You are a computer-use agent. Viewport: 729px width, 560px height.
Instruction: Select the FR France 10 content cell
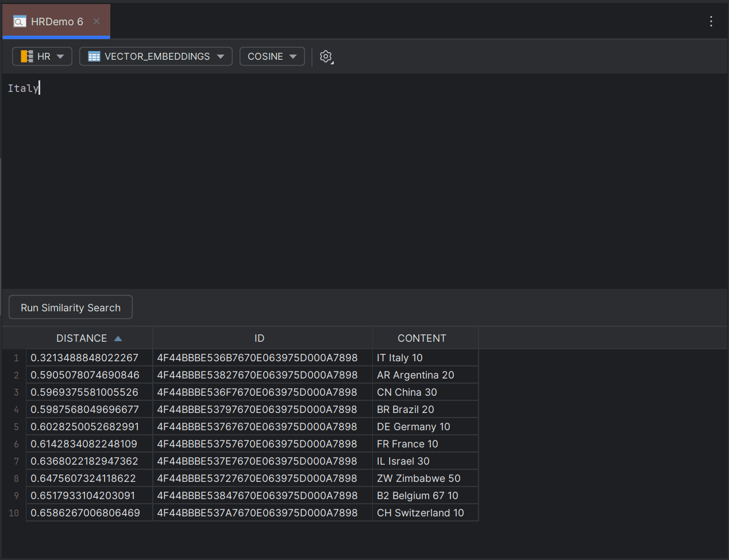point(425,444)
